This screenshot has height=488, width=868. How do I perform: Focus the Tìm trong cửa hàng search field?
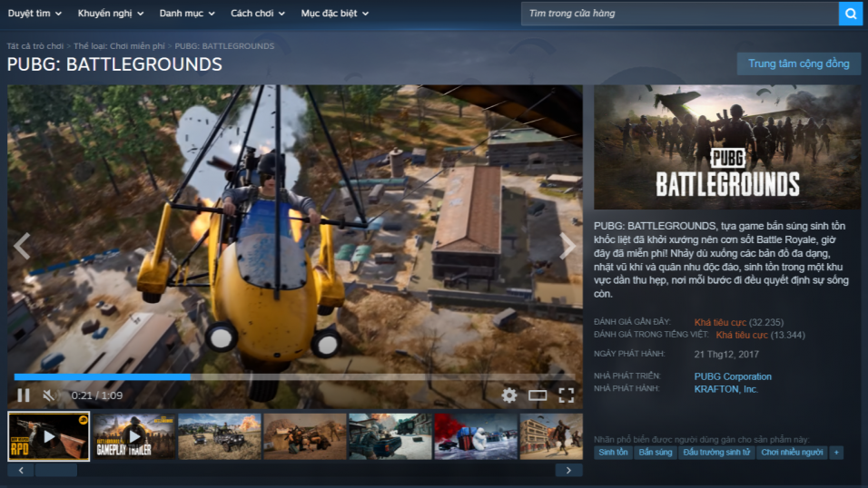coord(680,14)
